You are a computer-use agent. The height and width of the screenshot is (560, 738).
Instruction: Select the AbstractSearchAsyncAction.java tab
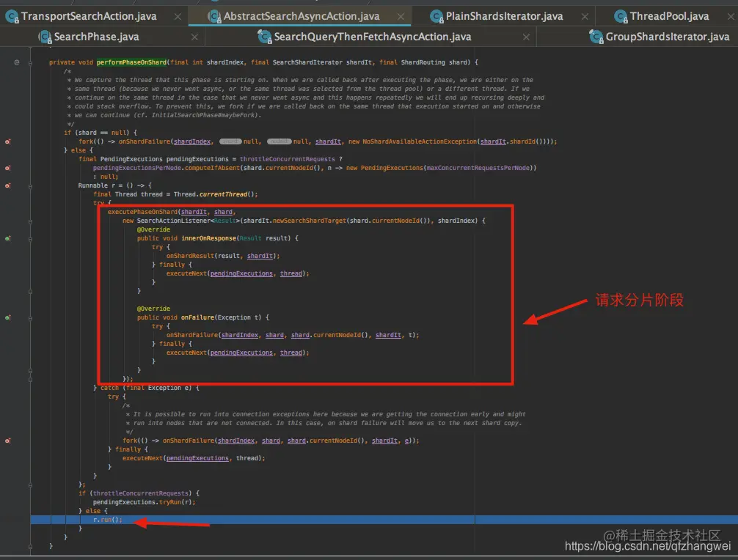pos(302,16)
